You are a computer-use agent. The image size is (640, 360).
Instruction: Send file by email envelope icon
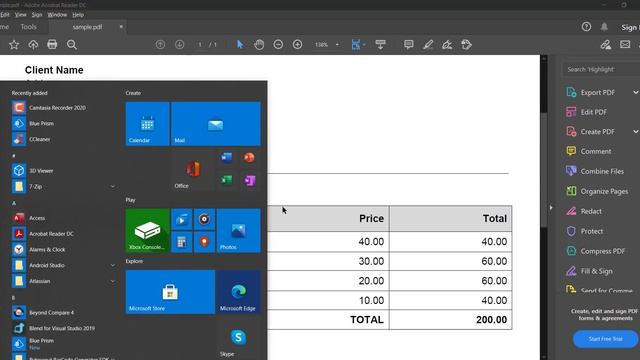pyautogui.click(x=625, y=44)
